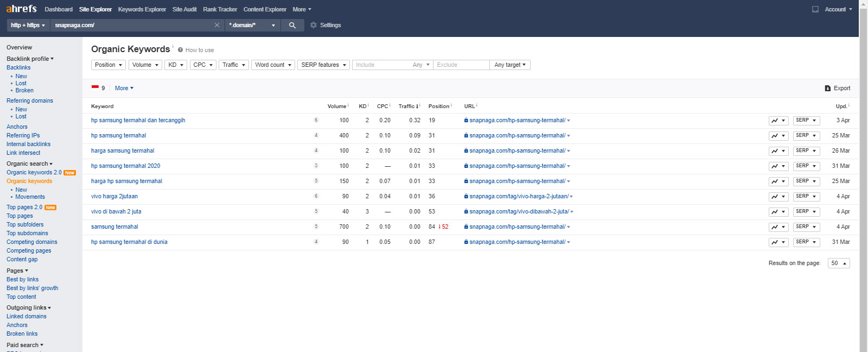Screen dimensions: 868x352
Task: Open the *.domain/* mode dropdown
Action: point(252,25)
